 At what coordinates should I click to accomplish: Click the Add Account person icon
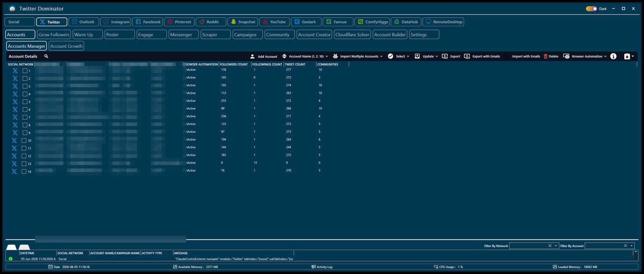click(252, 56)
